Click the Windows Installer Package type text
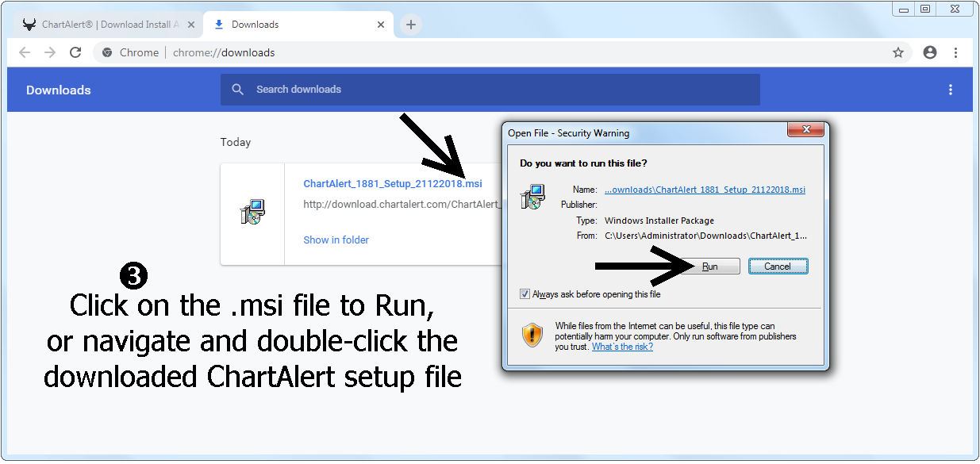 click(659, 220)
